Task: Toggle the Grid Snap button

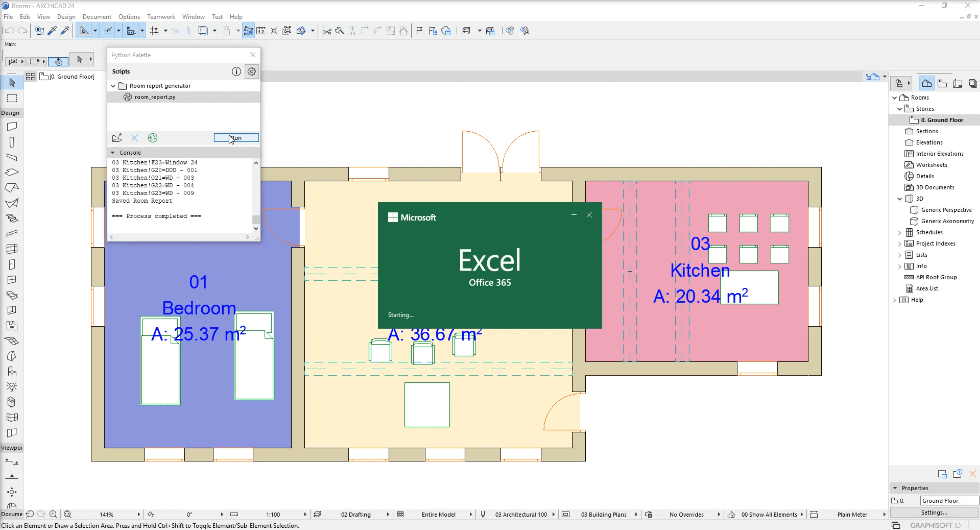Action: click(x=154, y=31)
